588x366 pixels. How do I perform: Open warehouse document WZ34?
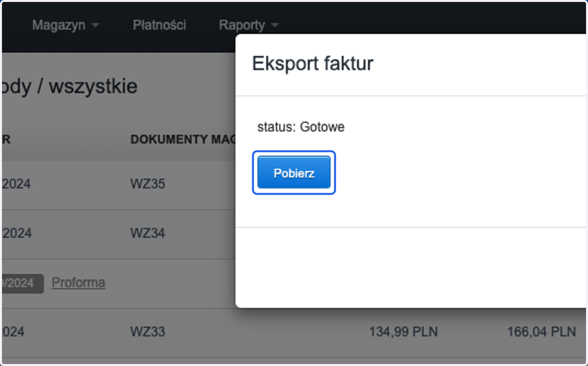[147, 233]
